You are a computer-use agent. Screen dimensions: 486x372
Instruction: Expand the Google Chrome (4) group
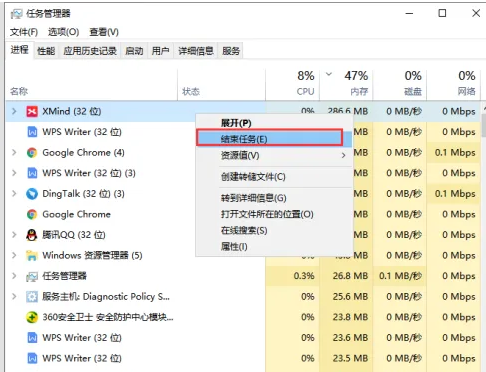click(x=14, y=153)
